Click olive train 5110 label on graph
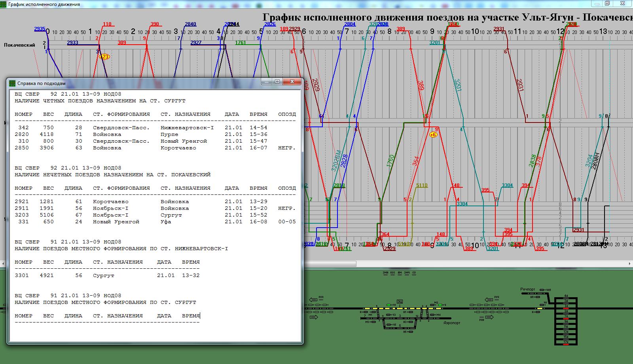This screenshot has height=364, width=633. (422, 185)
